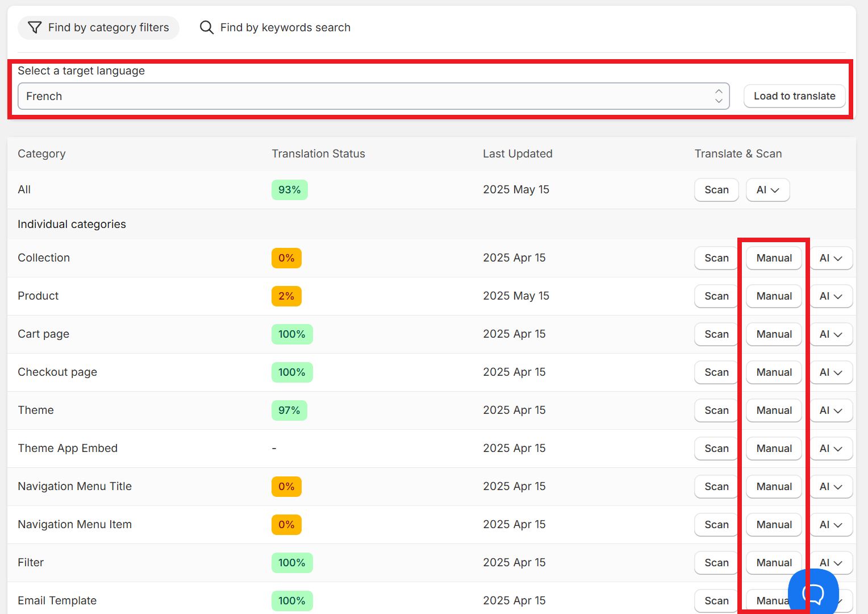Expand AI dropdown for Checkout page
The height and width of the screenshot is (614, 868).
click(x=831, y=372)
